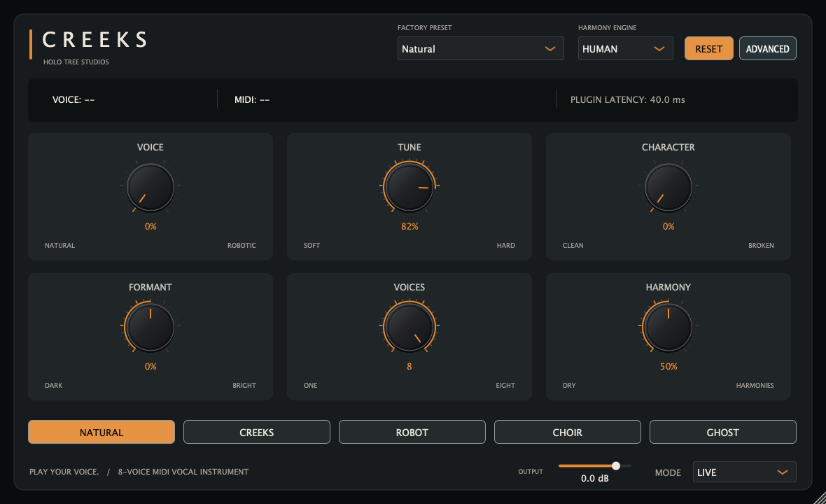Click the Factory Preset chevron arrow
Screen dimensions: 826x504
pos(550,49)
